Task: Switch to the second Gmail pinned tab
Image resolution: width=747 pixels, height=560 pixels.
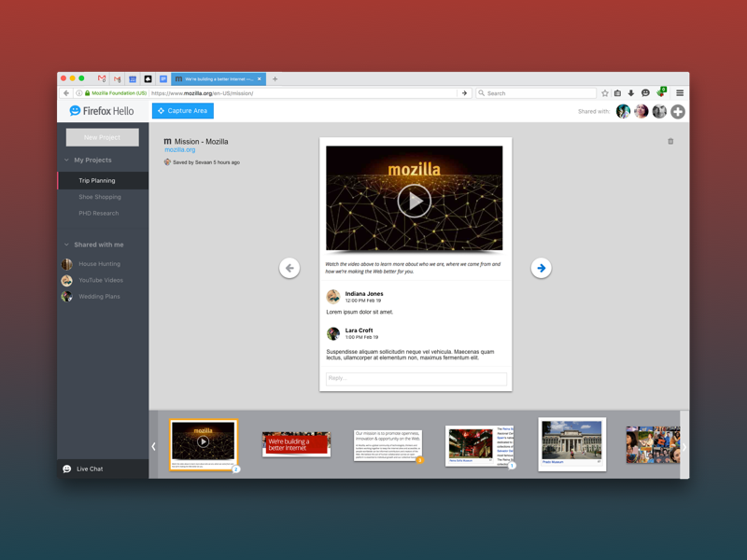Action: (118, 79)
